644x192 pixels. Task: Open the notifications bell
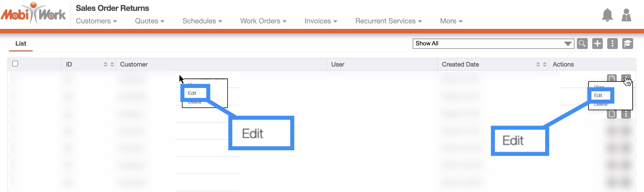pyautogui.click(x=607, y=15)
